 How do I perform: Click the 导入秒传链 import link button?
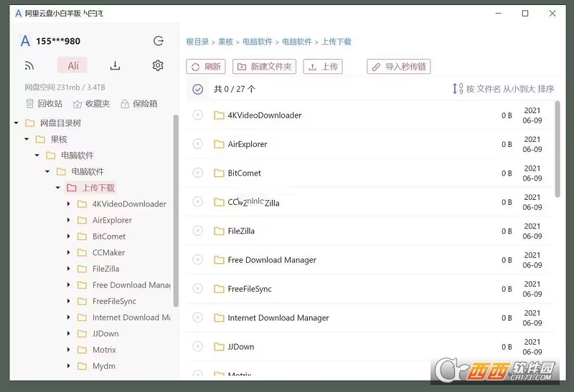point(399,67)
